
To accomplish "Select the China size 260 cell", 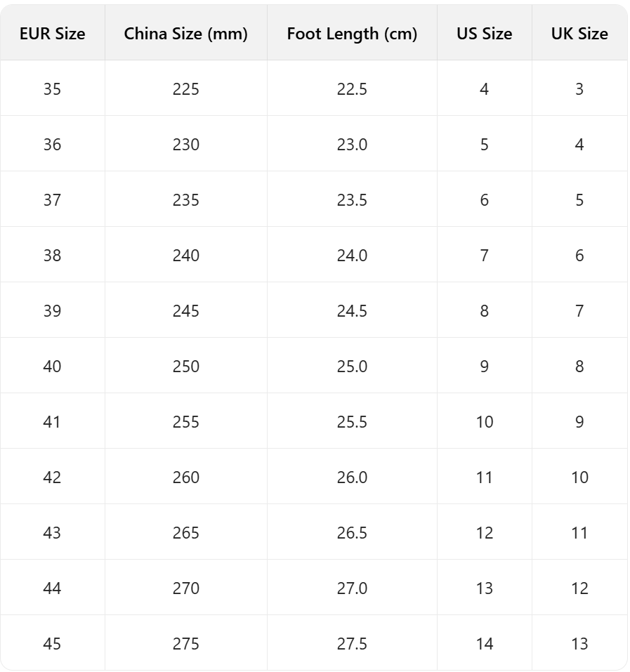I will click(186, 477).
